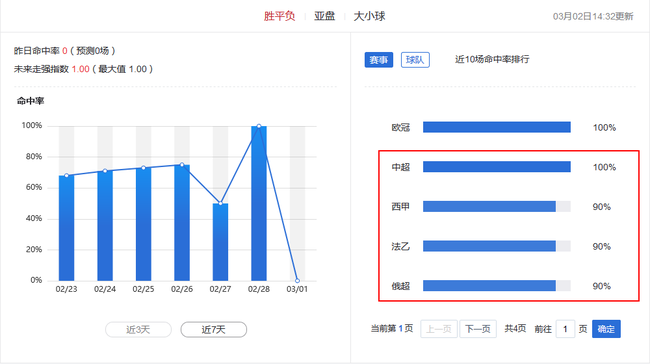Switch to the 胜平负 tab
Screen dimensions: 650x364
[279, 16]
